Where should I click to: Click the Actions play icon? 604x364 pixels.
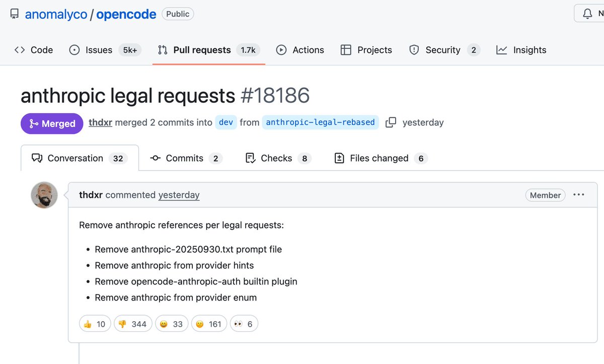(x=281, y=50)
